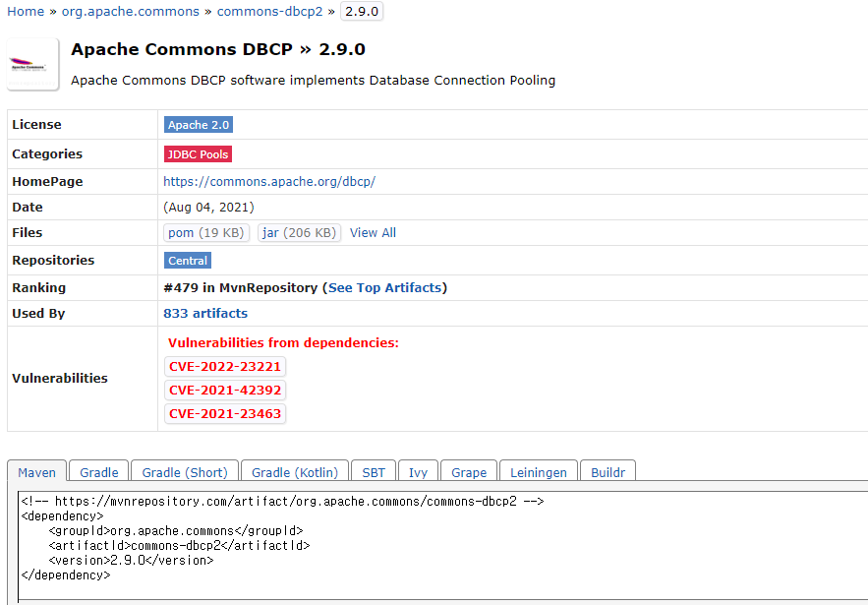Click the Used By row label
Image resolution: width=868 pixels, height=605 pixels.
click(38, 314)
